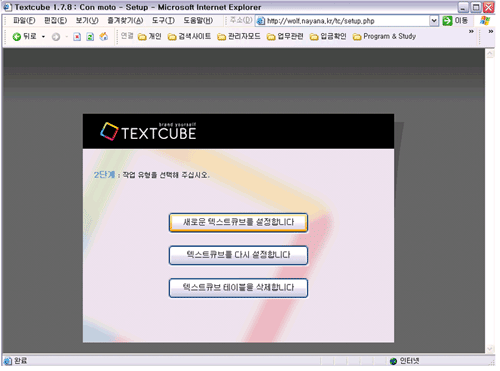Click 텍스트큐브 테이블을 삭제합니다 button
The height and width of the screenshot is (371, 500).
coord(238,288)
